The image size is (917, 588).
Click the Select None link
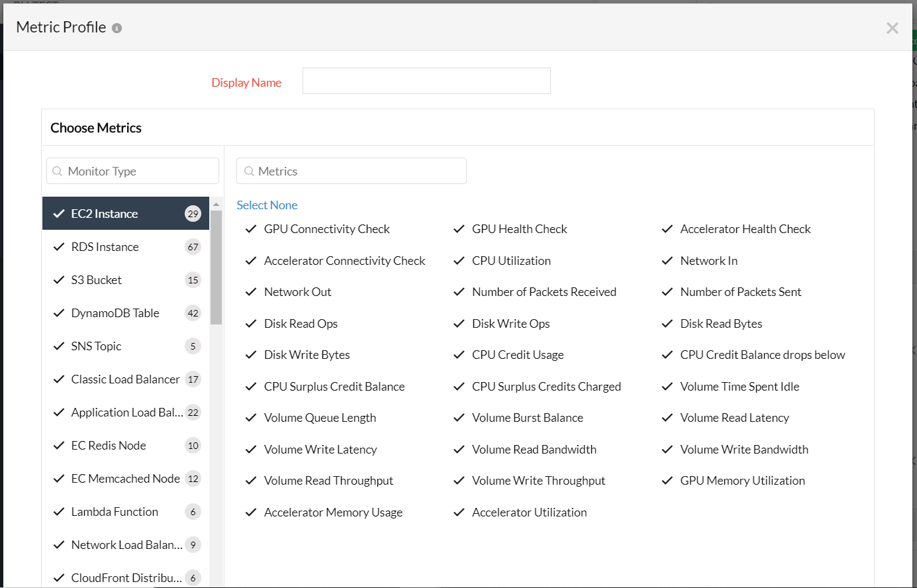pos(267,205)
